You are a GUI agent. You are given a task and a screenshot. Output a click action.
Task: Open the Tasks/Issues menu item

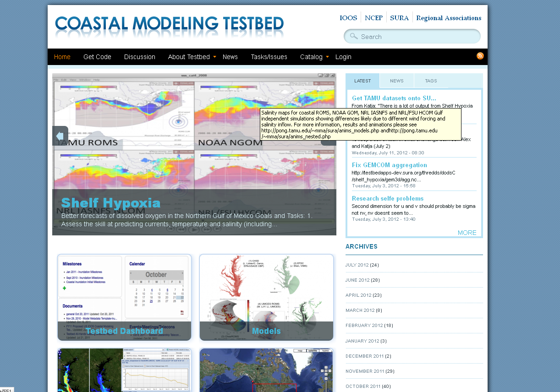pyautogui.click(x=269, y=57)
